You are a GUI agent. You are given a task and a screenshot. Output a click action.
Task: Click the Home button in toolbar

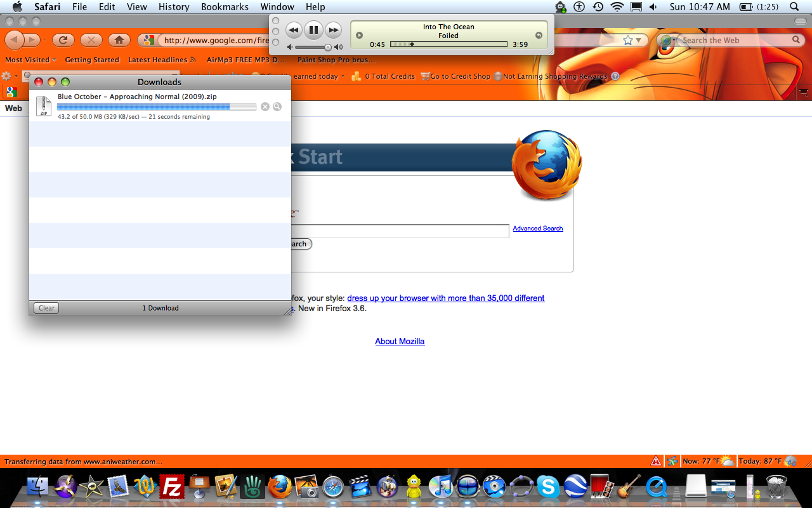click(x=119, y=40)
